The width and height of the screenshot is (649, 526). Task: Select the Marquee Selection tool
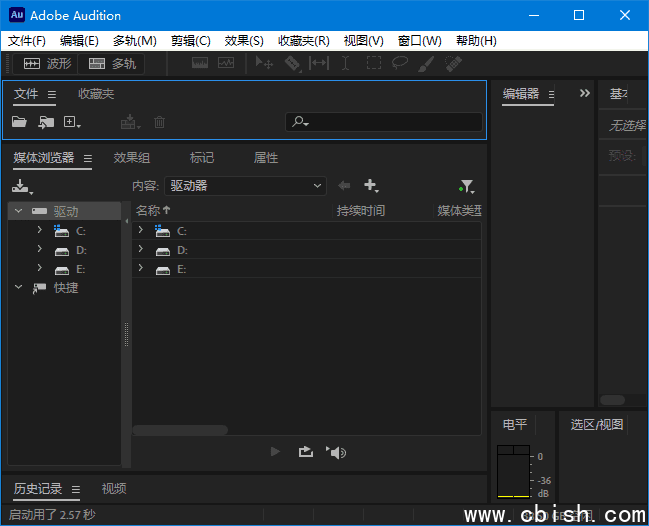click(374, 63)
